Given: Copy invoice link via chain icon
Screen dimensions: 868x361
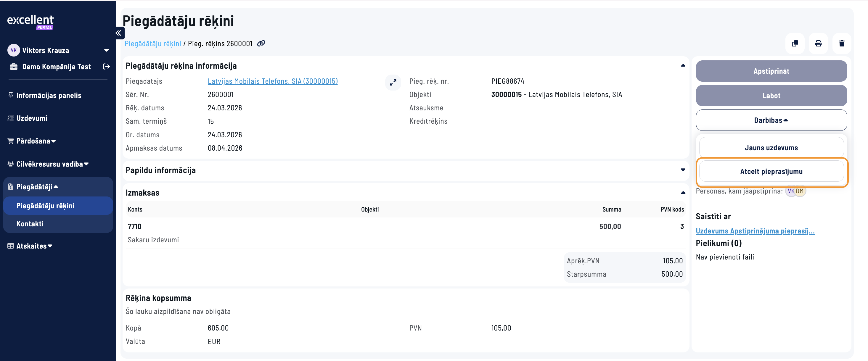Looking at the screenshot, I should 261,43.
